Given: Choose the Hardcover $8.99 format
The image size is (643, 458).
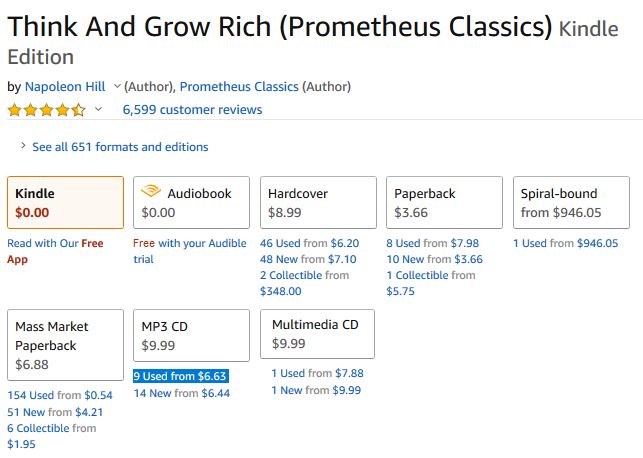Looking at the screenshot, I should (318, 203).
